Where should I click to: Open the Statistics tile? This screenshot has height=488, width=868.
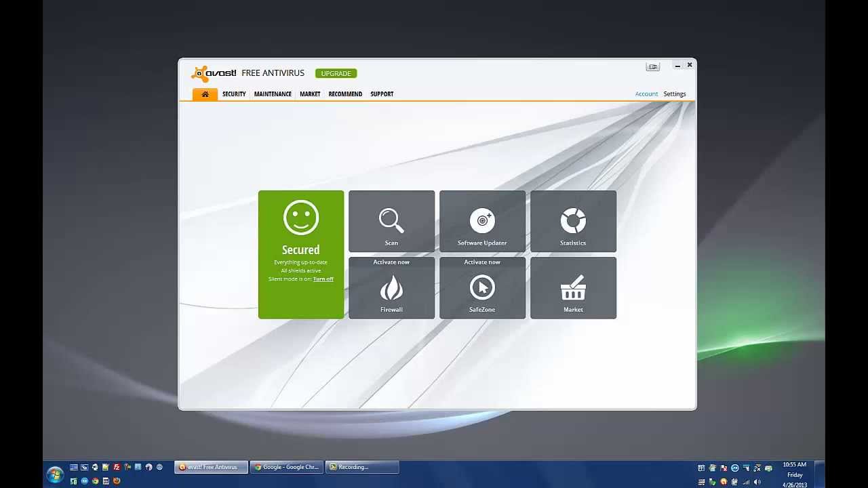click(573, 221)
